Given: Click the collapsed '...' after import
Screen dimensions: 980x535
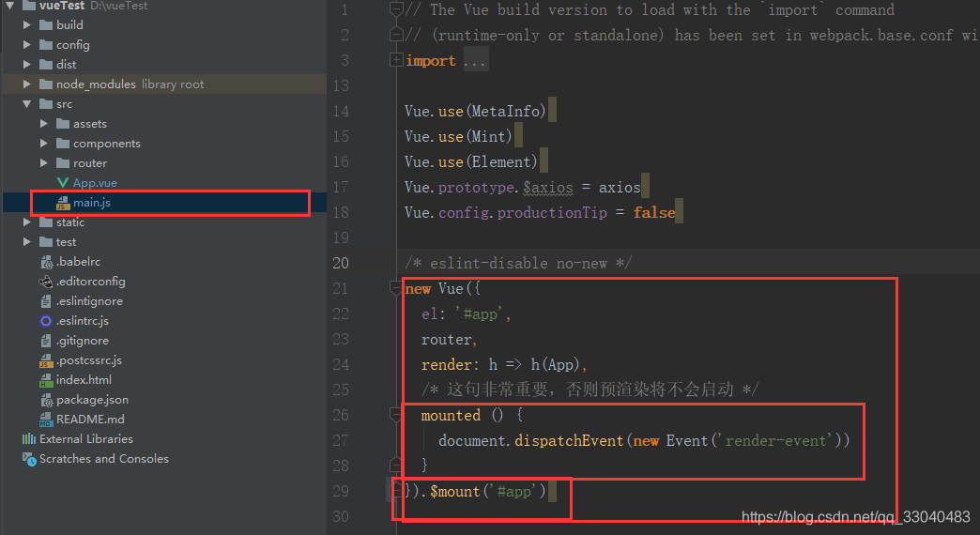Looking at the screenshot, I should [476, 61].
